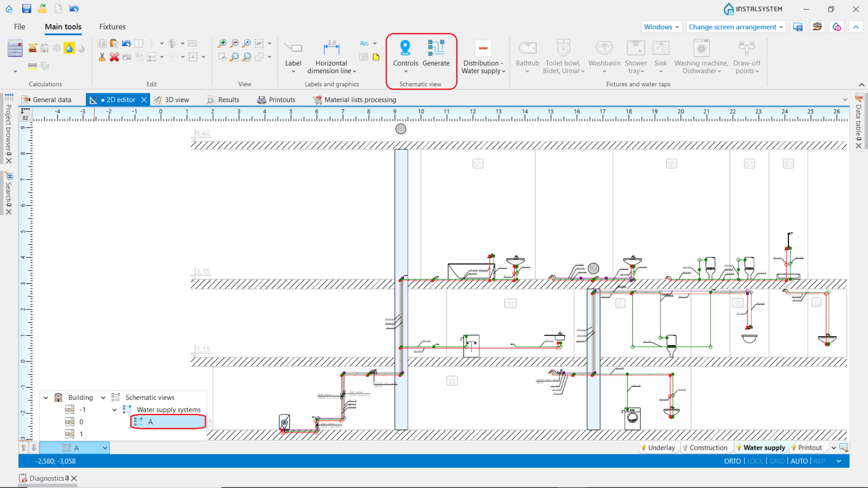The height and width of the screenshot is (488, 868).
Task: Click the Cut scissors icon in Edit group
Action: tap(102, 57)
